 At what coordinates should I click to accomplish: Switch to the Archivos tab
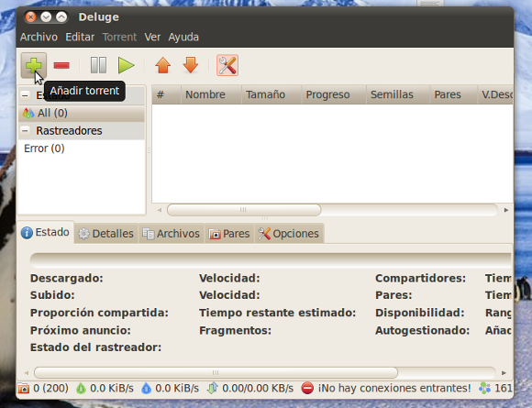(x=171, y=234)
